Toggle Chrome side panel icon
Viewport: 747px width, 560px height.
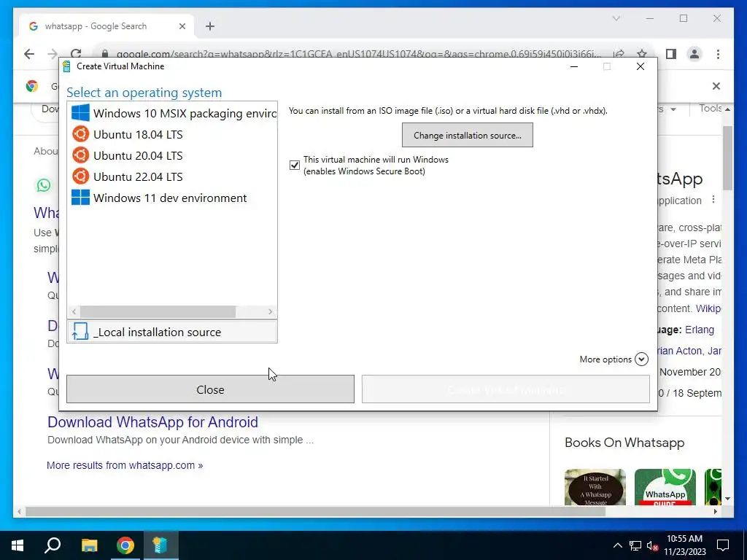pos(671,54)
